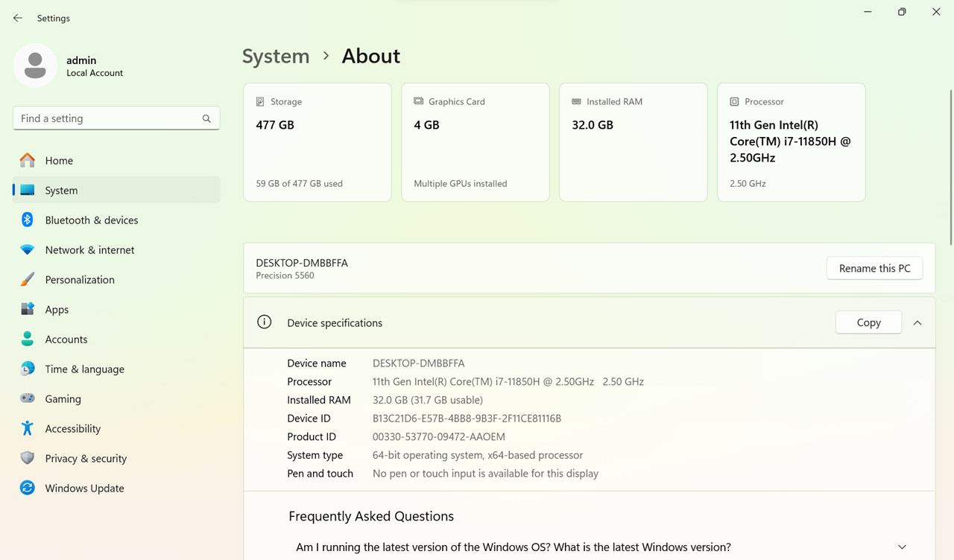Click the Apps grid icon

click(x=28, y=309)
